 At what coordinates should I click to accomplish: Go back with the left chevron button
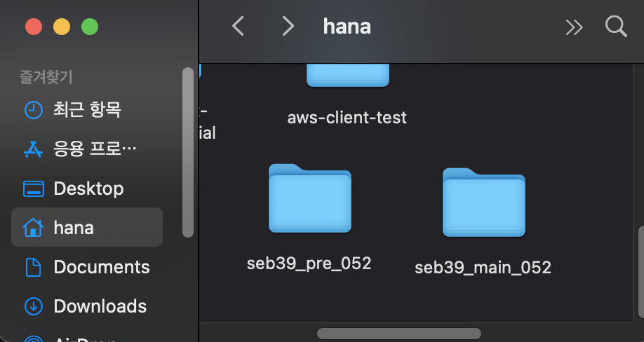point(239,26)
